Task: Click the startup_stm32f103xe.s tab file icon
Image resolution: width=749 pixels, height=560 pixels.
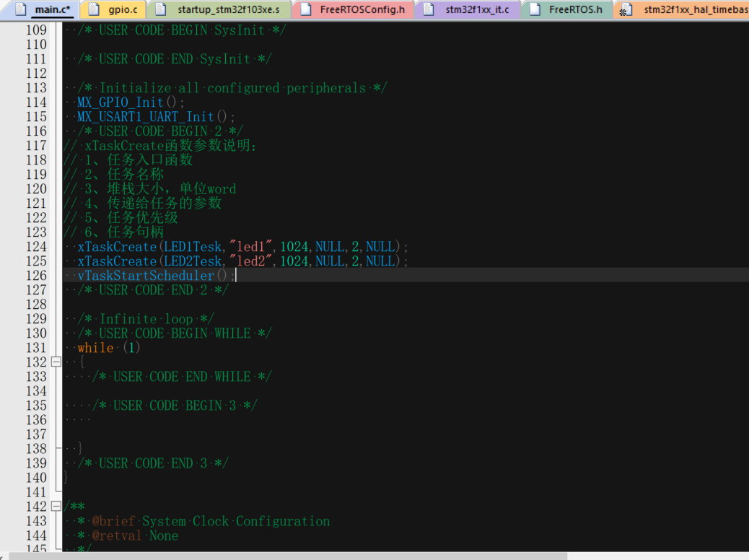Action: tap(162, 10)
